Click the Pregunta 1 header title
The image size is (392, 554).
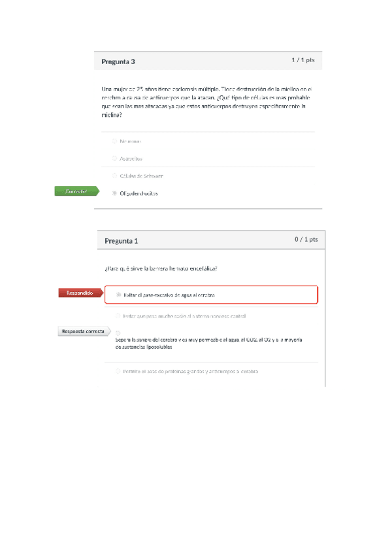122,241
